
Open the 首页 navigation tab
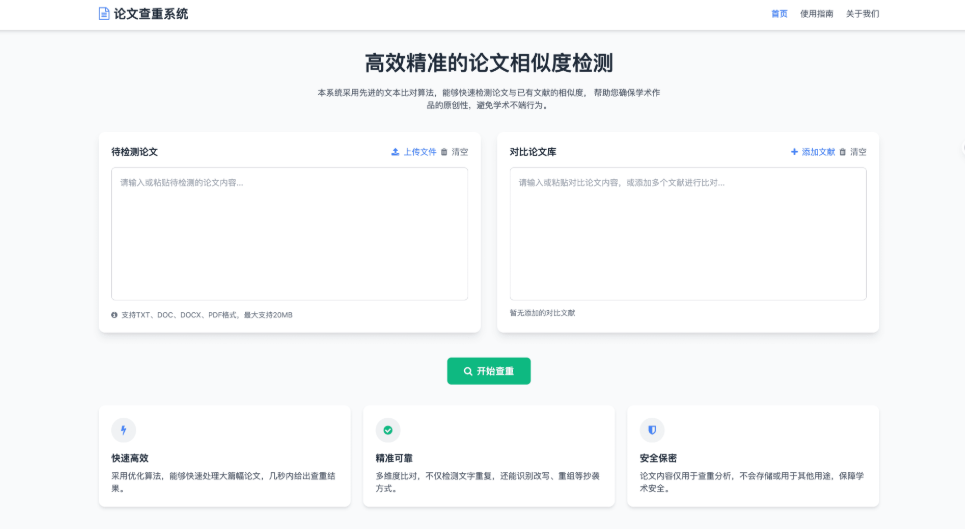[x=779, y=14]
